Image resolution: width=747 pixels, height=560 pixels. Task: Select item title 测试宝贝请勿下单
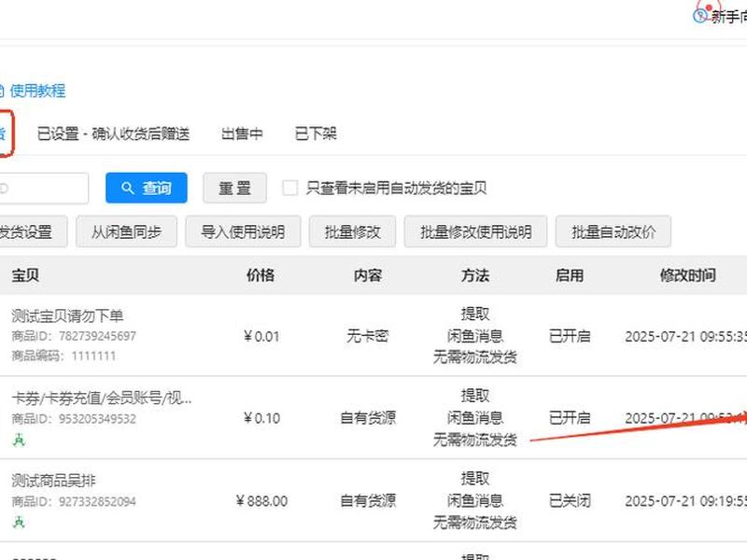coord(67,315)
